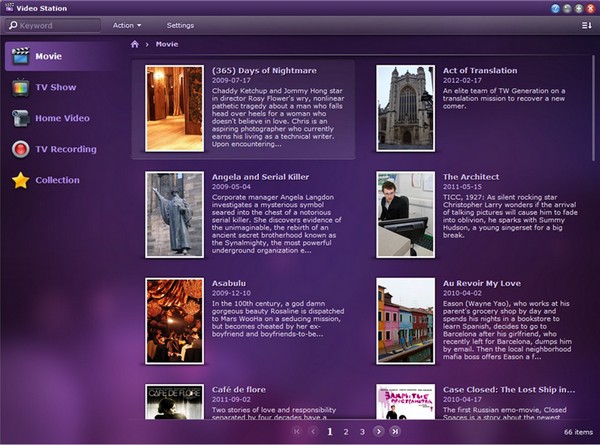The width and height of the screenshot is (600, 445).
Task: Click the date 2009-07-17
Action: tap(231, 81)
